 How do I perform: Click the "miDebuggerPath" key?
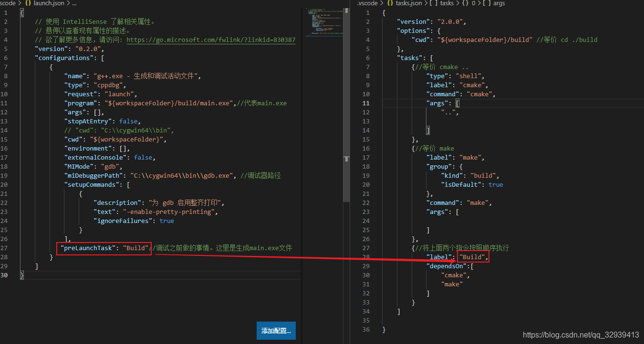[x=93, y=176]
